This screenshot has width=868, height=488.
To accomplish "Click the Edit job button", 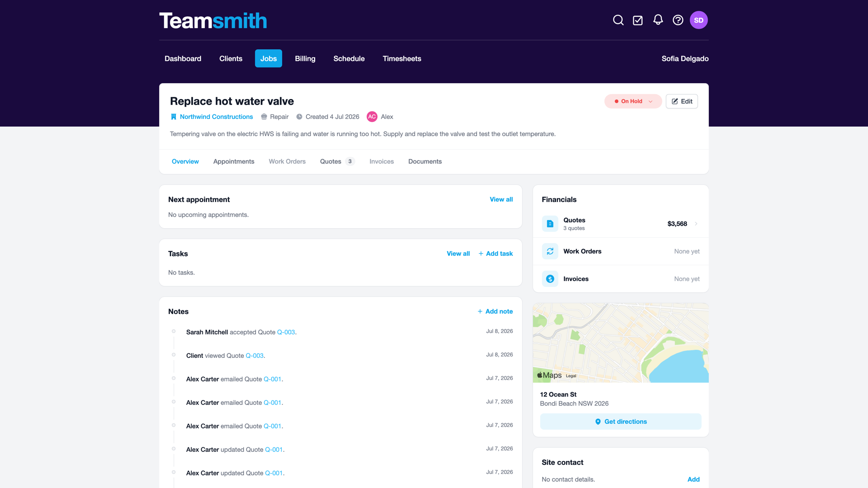I will coord(682,101).
